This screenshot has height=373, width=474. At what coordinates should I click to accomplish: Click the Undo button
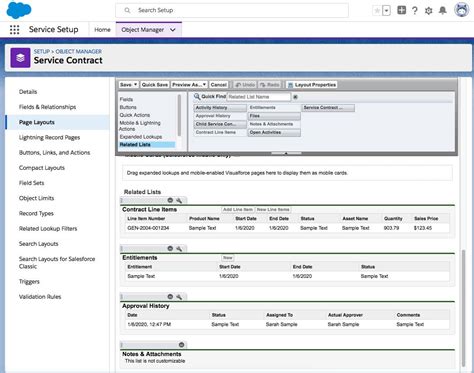(245, 85)
